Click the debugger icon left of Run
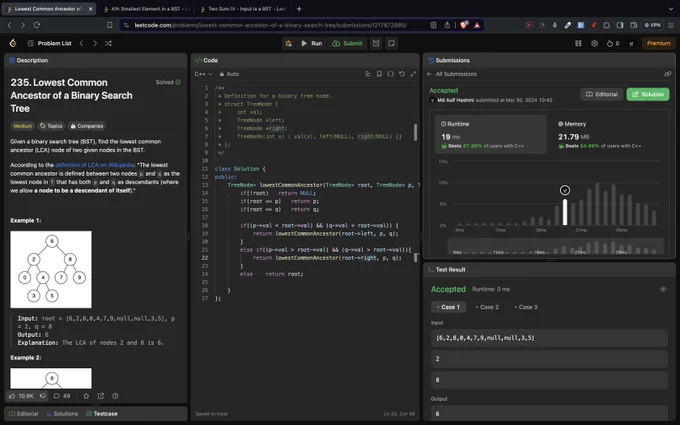Viewport: 680px width, 425px height. click(288, 43)
